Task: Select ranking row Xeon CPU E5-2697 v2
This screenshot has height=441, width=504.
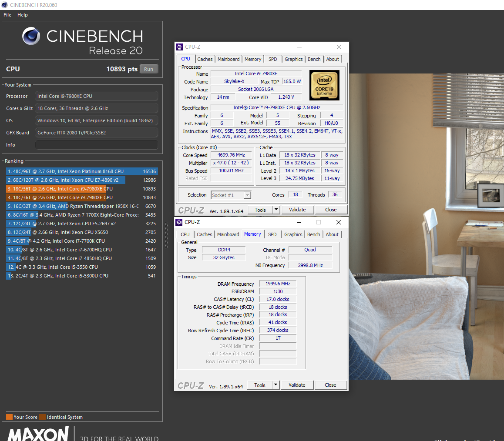Action: point(82,224)
